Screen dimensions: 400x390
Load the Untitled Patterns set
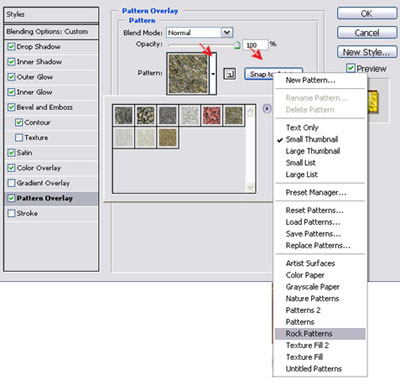pyautogui.click(x=314, y=369)
